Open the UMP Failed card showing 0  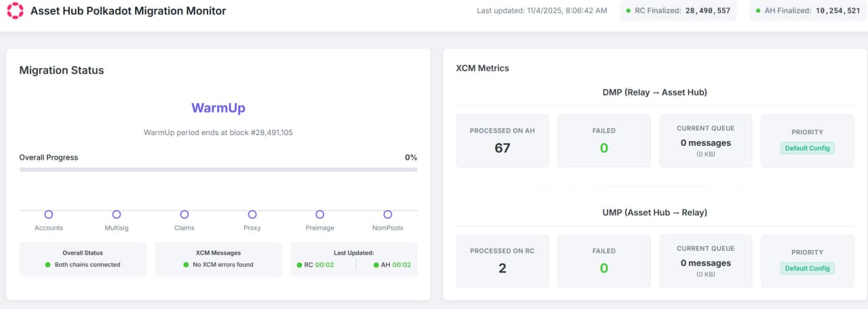(x=604, y=261)
